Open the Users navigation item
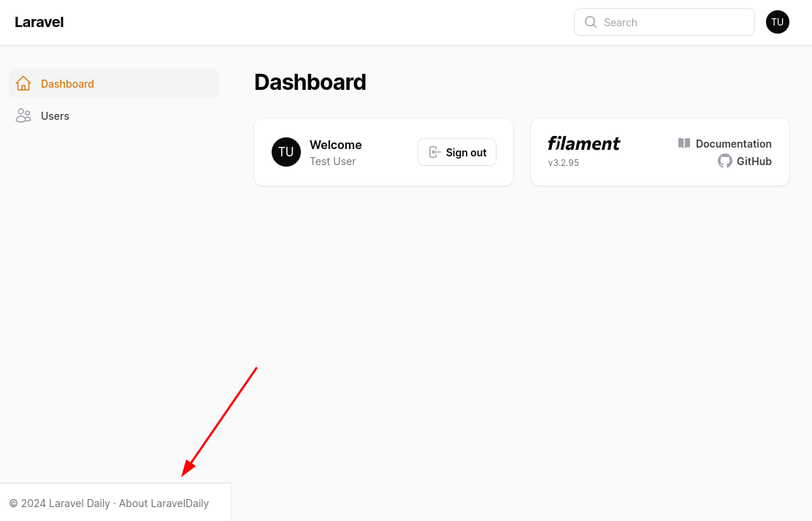 pyautogui.click(x=114, y=115)
